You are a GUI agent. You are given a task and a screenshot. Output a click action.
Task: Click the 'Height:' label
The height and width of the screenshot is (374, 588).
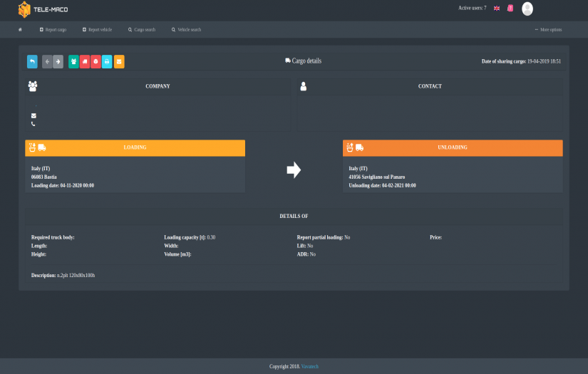pos(38,254)
